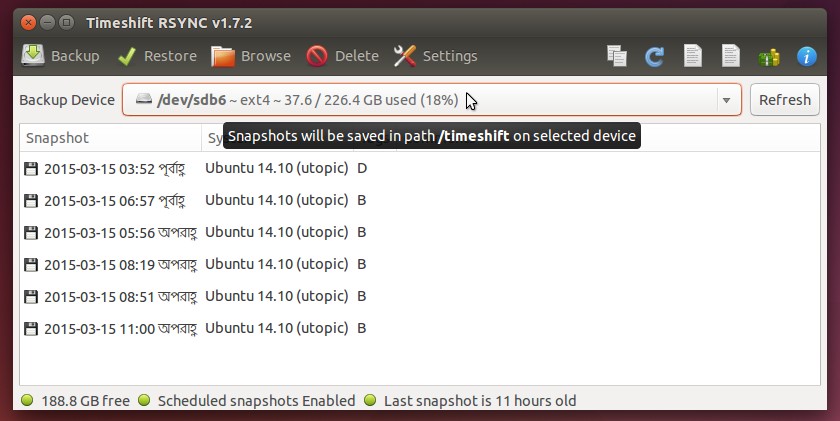Click the B tag in 11:00 row
The height and width of the screenshot is (421, 840).
tap(362, 328)
